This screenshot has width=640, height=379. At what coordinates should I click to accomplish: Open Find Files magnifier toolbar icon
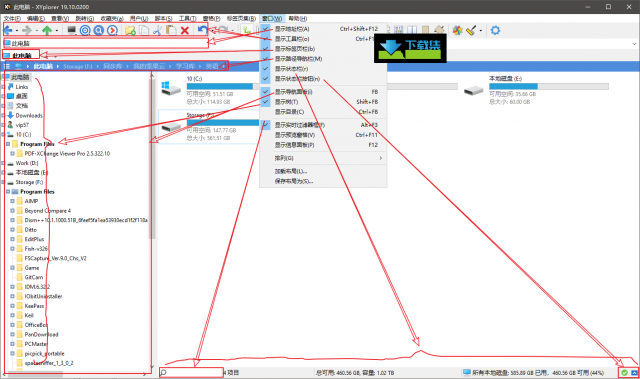(98, 30)
